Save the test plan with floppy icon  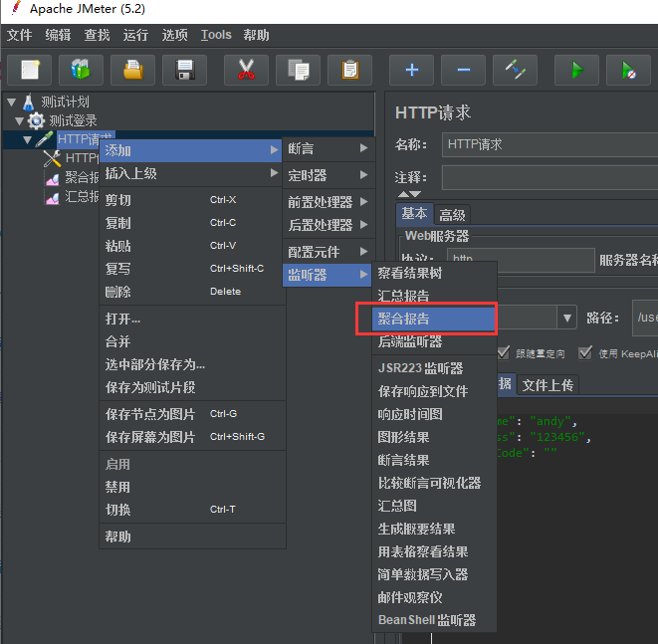(x=184, y=71)
